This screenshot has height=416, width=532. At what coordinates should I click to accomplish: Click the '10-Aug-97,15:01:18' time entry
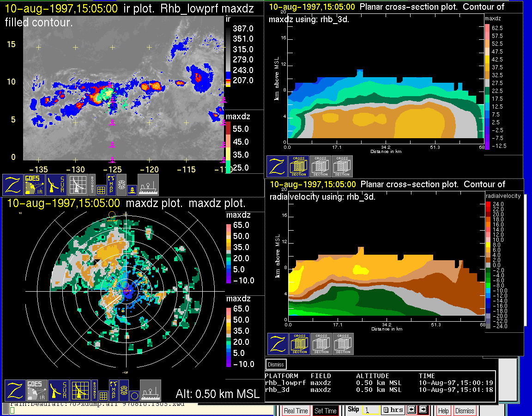(456, 390)
